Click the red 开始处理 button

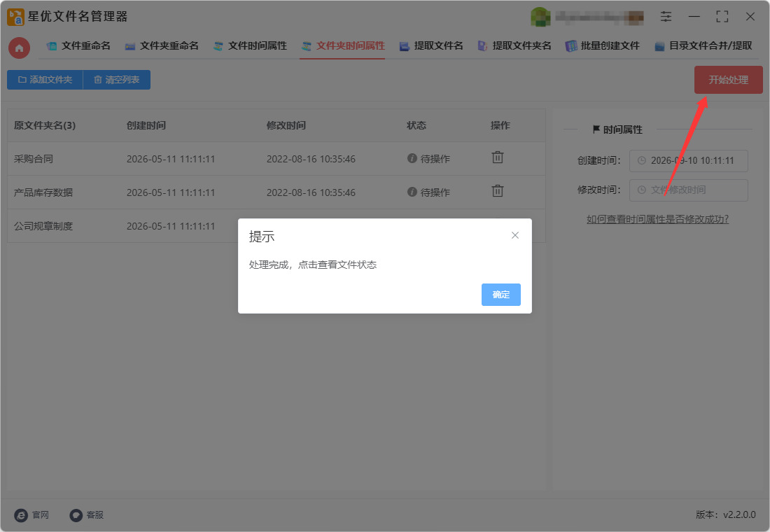point(728,80)
